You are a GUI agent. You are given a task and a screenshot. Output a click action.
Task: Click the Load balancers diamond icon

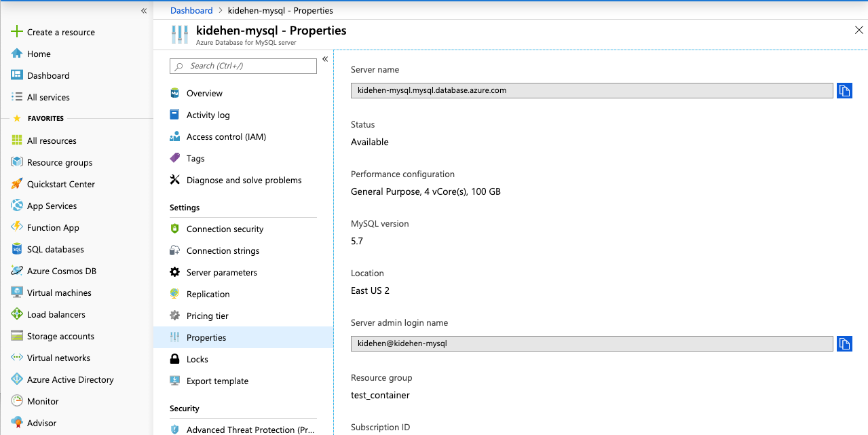coord(17,314)
